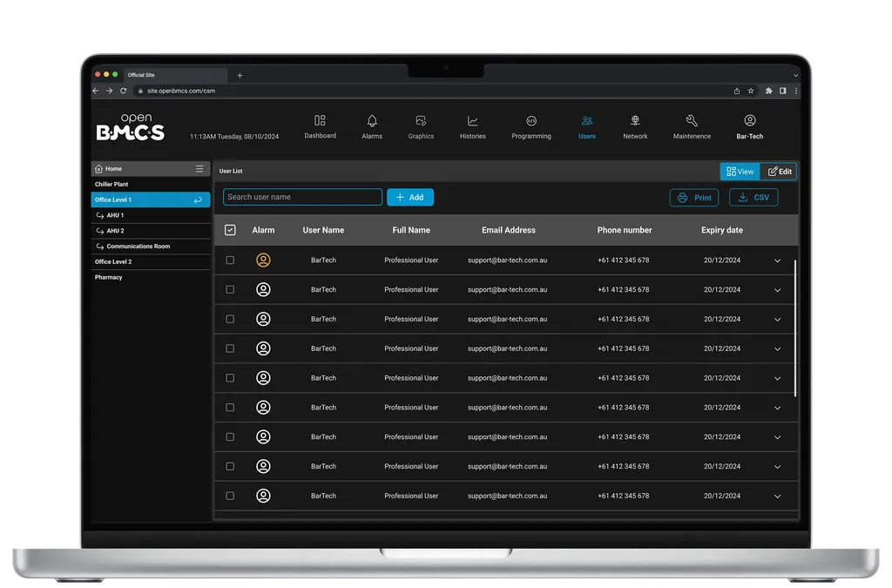Select the Users section
This screenshot has height=588, width=892.
(x=586, y=127)
